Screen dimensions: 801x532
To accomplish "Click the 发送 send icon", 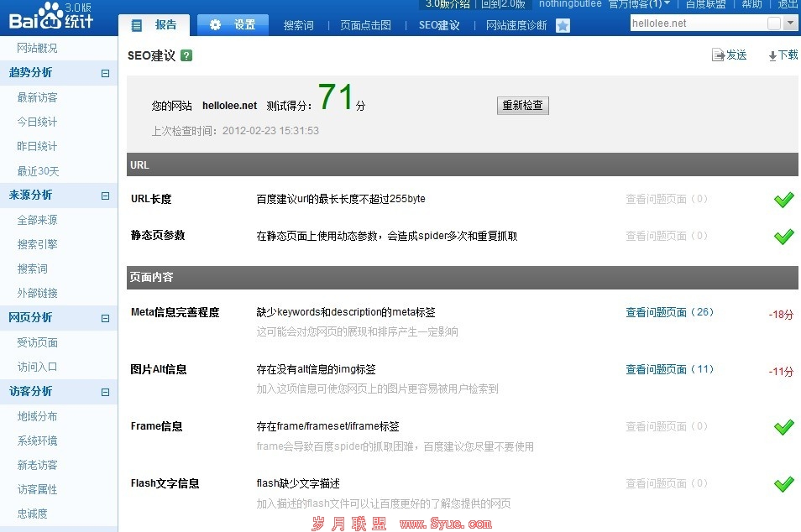I will (x=718, y=55).
